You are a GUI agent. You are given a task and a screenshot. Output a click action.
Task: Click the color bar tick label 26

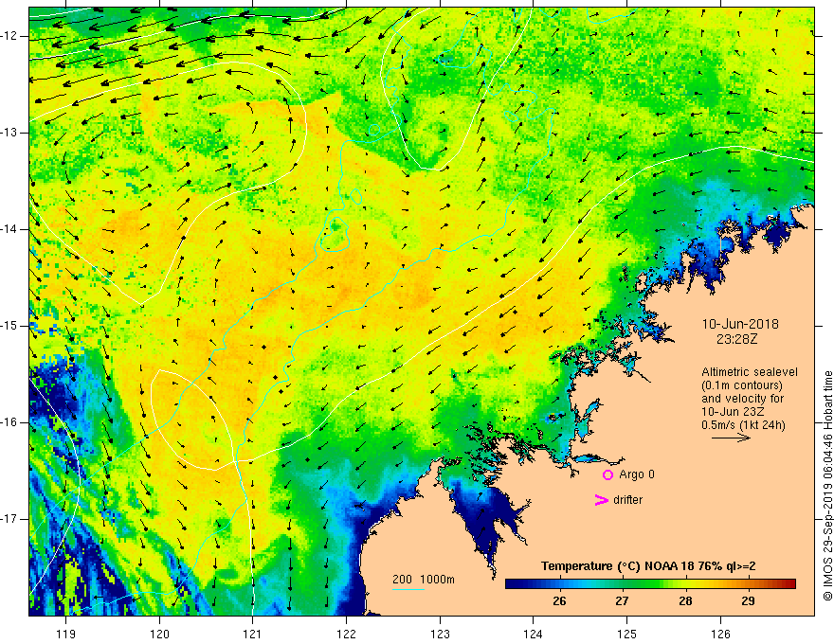tap(559, 601)
